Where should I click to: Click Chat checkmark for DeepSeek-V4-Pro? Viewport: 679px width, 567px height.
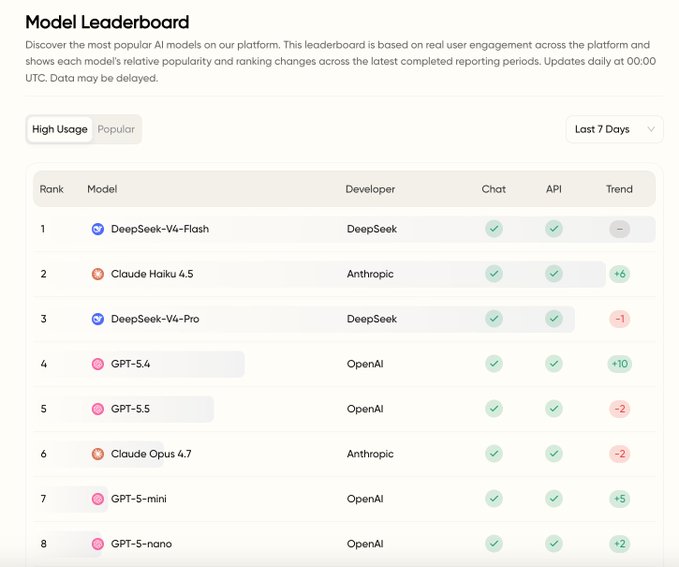click(x=494, y=319)
